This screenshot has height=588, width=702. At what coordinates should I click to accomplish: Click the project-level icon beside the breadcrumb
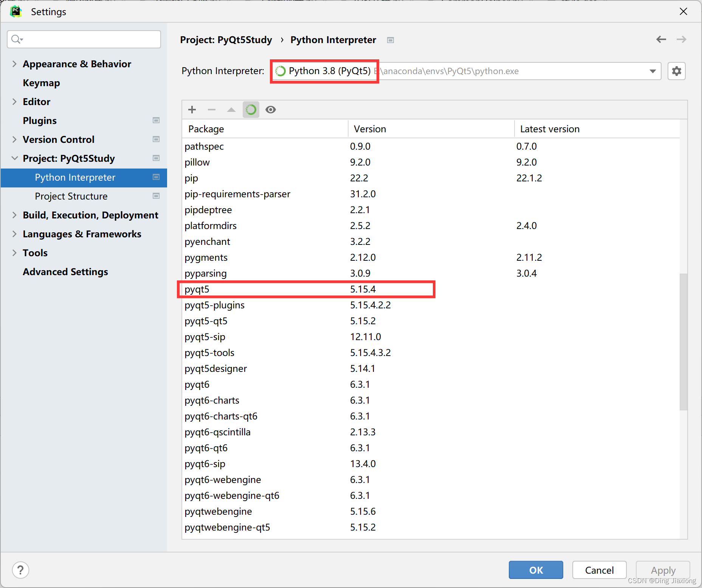tap(391, 40)
